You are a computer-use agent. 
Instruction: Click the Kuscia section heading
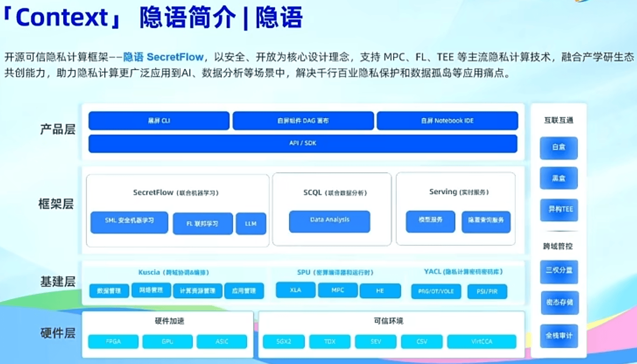pyautogui.click(x=174, y=273)
